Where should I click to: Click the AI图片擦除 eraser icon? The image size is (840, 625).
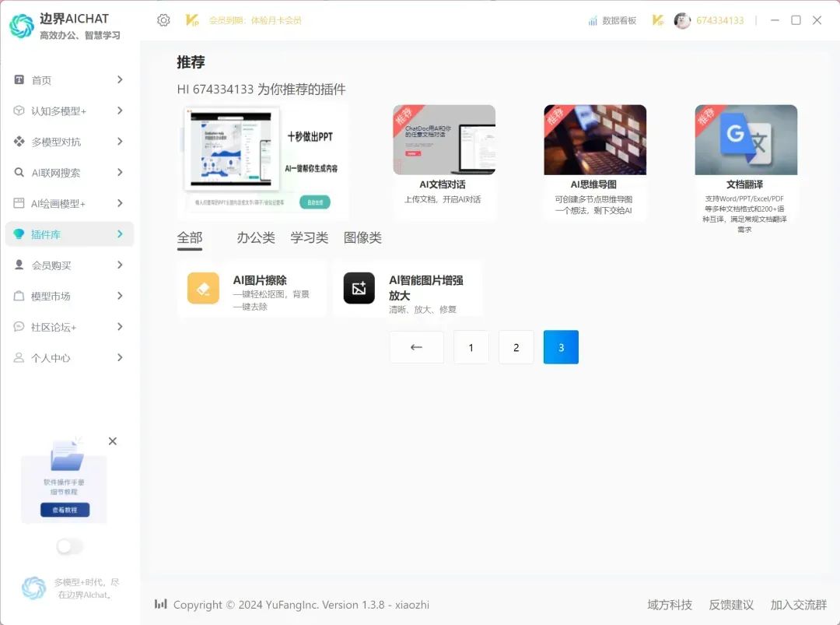click(203, 288)
